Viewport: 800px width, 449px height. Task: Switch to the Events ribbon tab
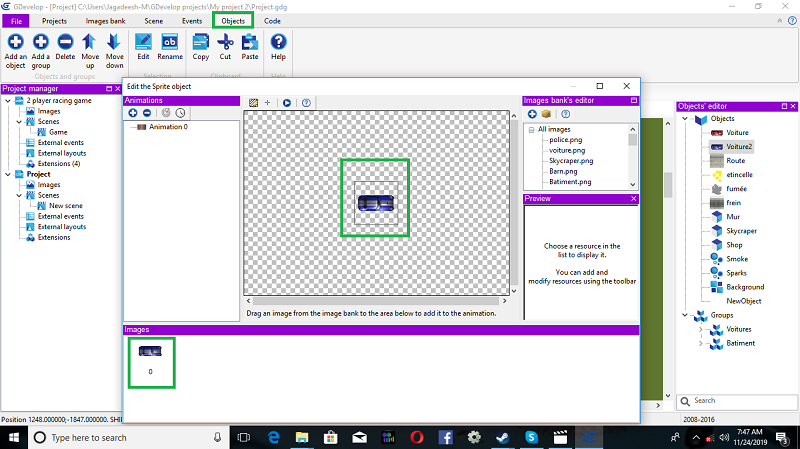click(192, 21)
